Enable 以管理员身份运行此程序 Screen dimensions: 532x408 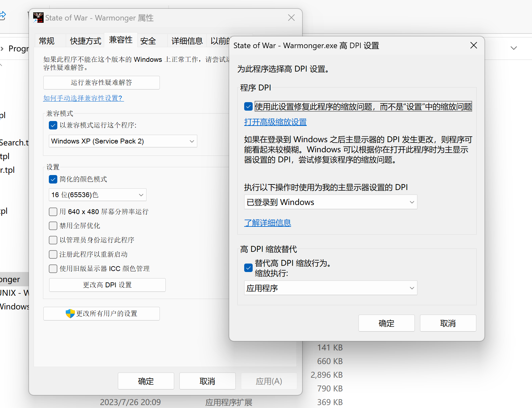pos(53,240)
